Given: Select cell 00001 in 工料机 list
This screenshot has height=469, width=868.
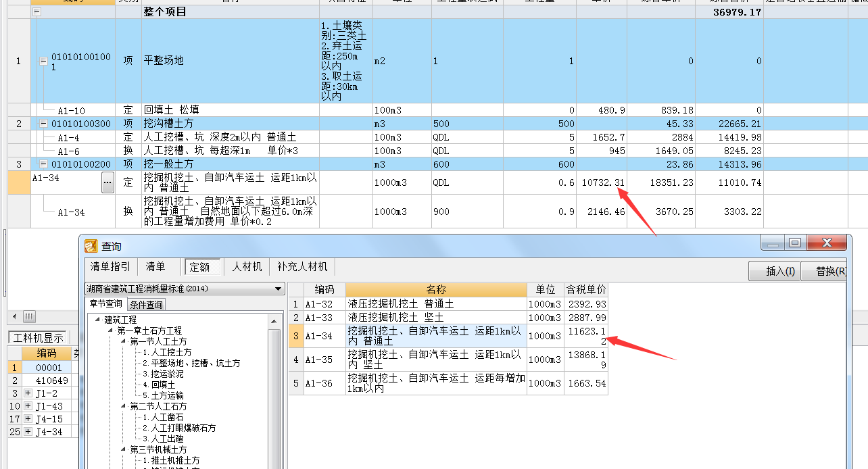Looking at the screenshot, I should [47, 368].
